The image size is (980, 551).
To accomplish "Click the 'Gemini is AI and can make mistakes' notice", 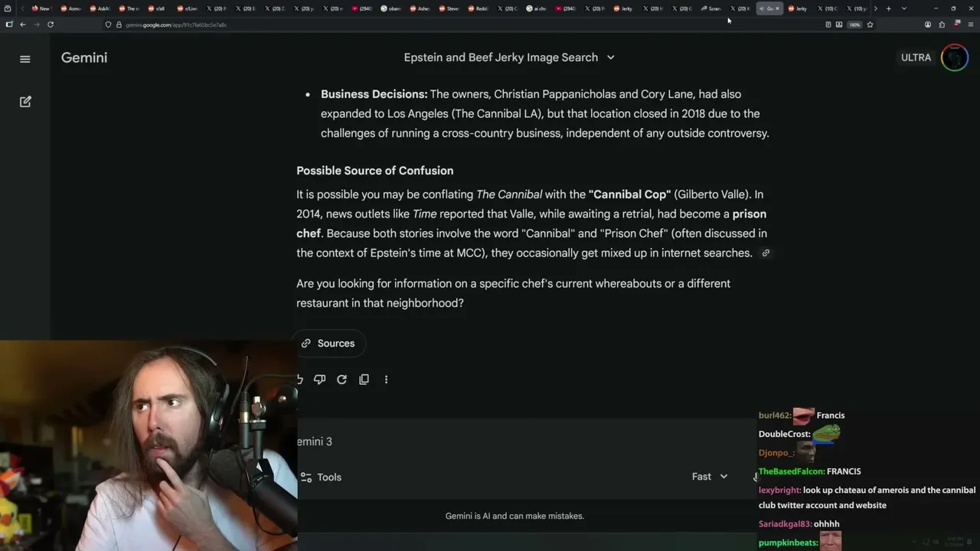I will pos(514,516).
